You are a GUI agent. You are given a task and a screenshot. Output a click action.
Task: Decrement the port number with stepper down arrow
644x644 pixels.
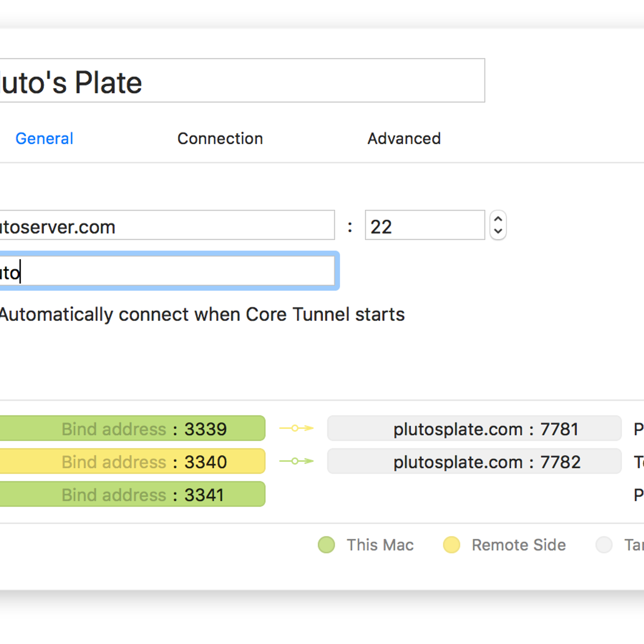point(498,231)
